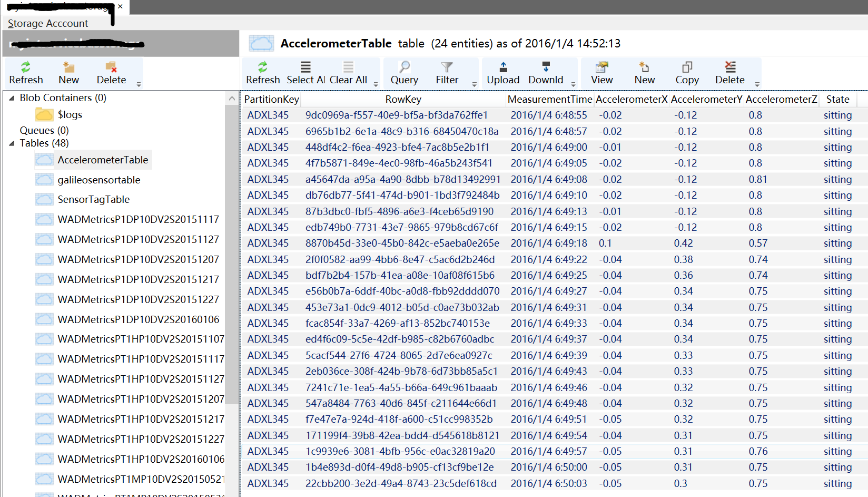View the selected entity details
Viewport: 868px width, 497px height.
click(x=601, y=73)
